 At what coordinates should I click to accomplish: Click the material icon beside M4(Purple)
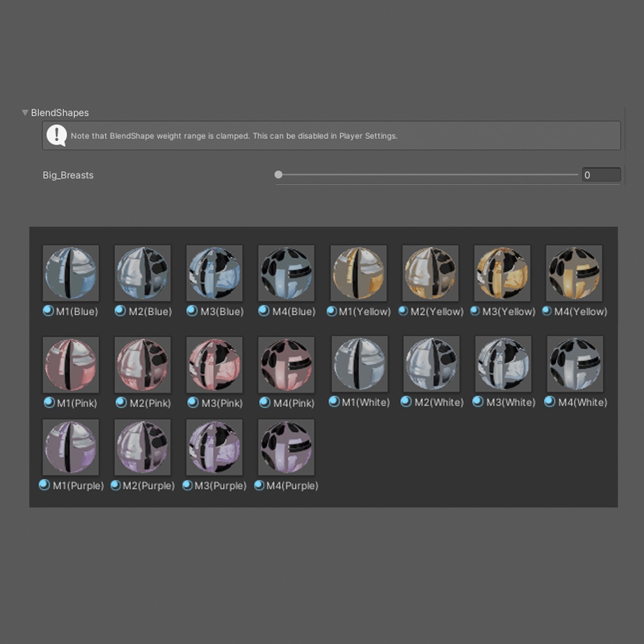259,486
